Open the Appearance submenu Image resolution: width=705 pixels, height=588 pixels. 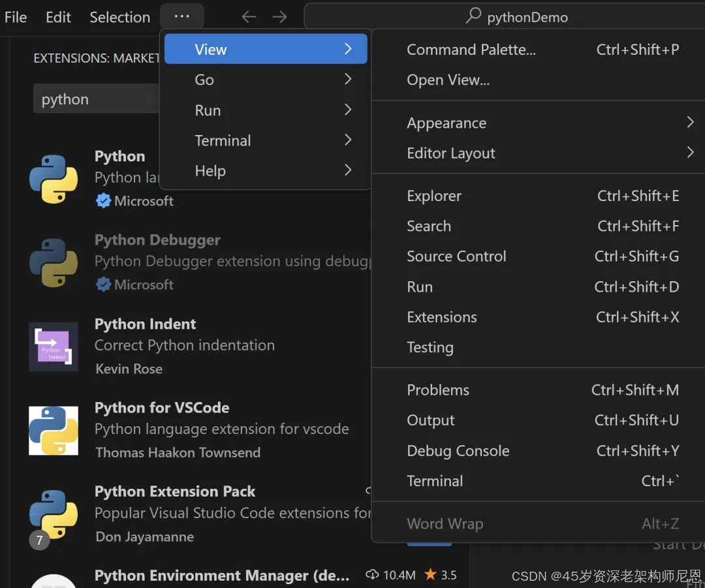tap(540, 123)
